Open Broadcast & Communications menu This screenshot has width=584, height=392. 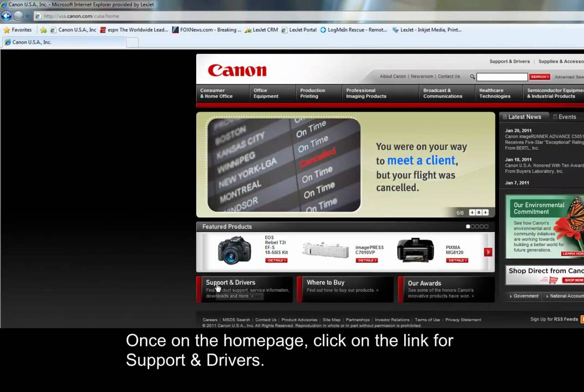447,93
